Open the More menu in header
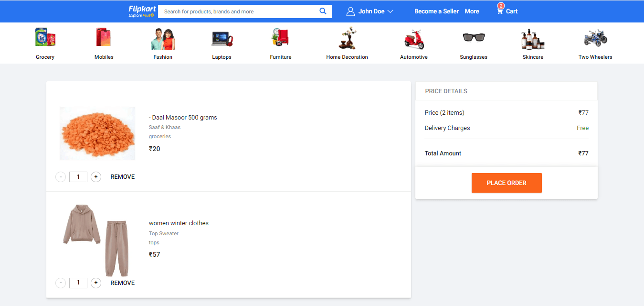 point(472,11)
